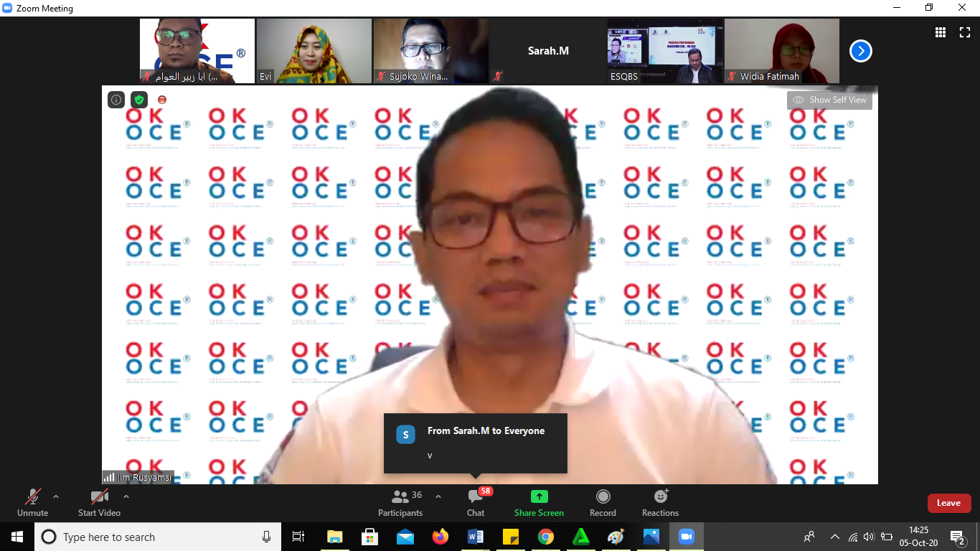
Task: Expand audio options arrow next to Unmute
Action: [56, 496]
